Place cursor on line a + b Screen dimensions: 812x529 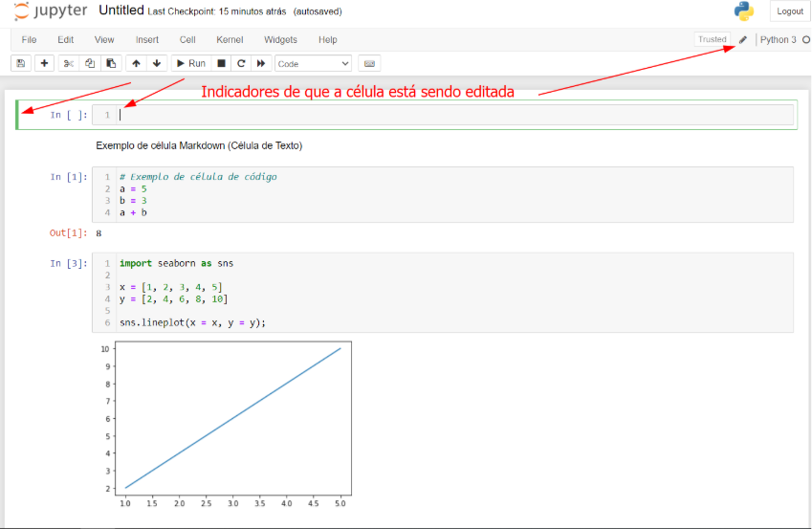tap(133, 212)
